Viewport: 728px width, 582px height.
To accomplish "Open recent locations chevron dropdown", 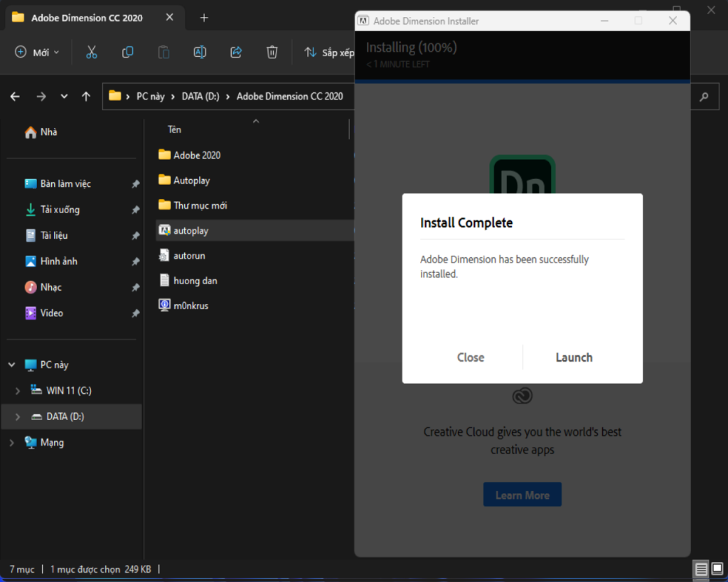I will click(64, 97).
